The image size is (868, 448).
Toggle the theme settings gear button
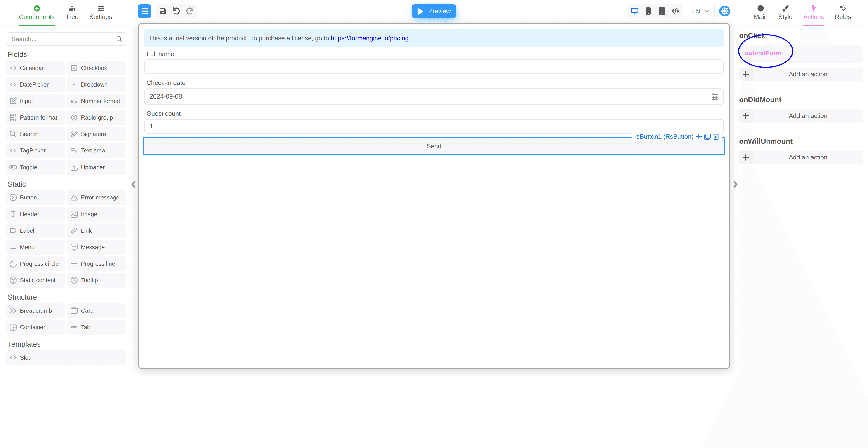(724, 11)
